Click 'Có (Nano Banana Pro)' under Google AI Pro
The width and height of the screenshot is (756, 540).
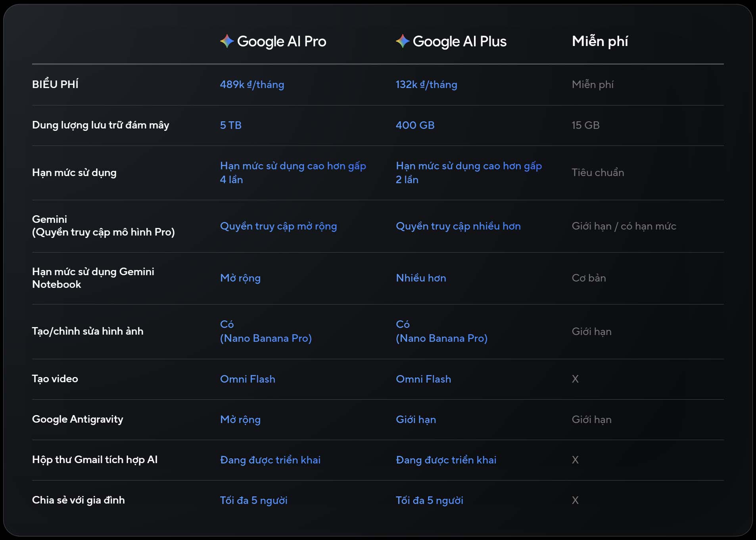point(266,331)
